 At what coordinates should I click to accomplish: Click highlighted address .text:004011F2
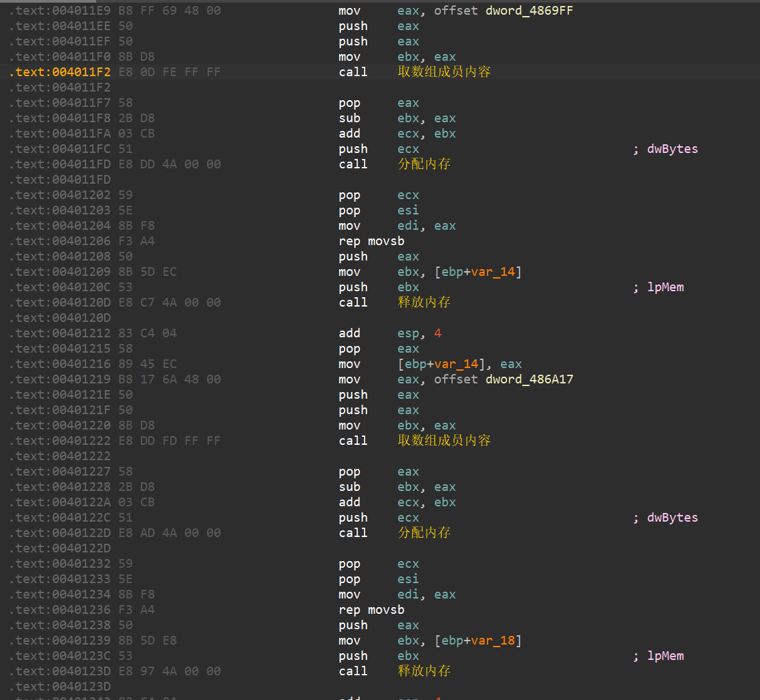click(60, 72)
